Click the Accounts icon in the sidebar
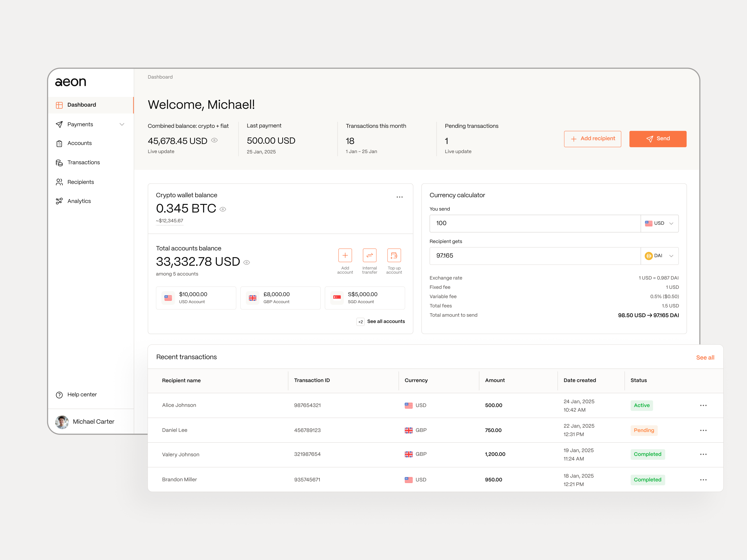 60,143
